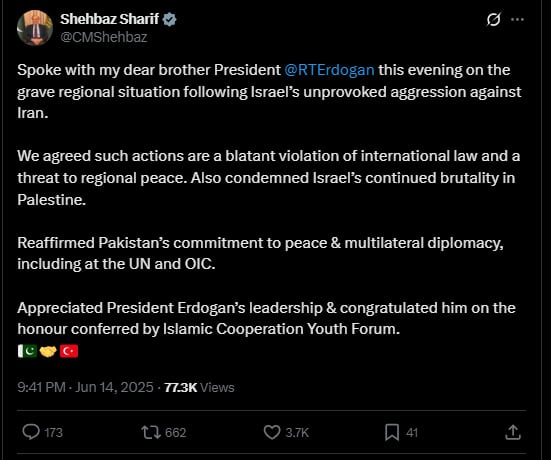This screenshot has width=551, height=460.
Task: Open Shehbaz Sharif profile picture
Action: click(35, 28)
